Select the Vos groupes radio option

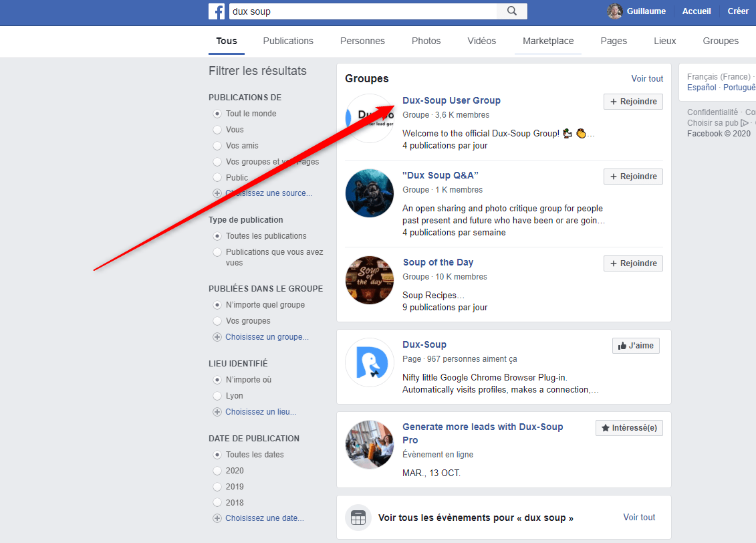[217, 321]
